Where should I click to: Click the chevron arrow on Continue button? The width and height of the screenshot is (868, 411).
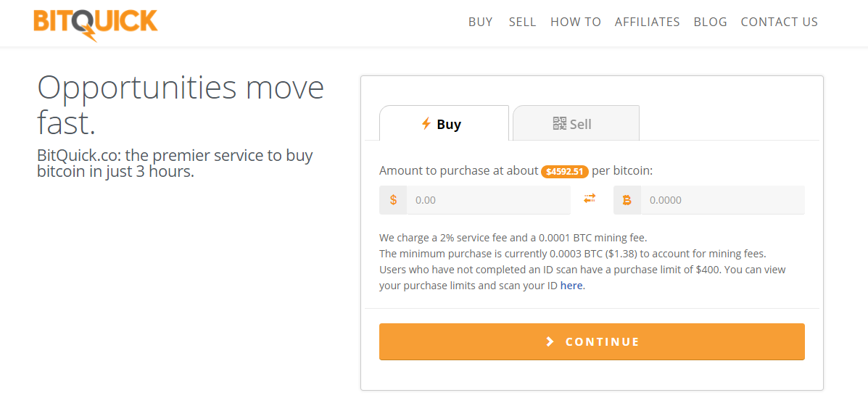point(550,341)
